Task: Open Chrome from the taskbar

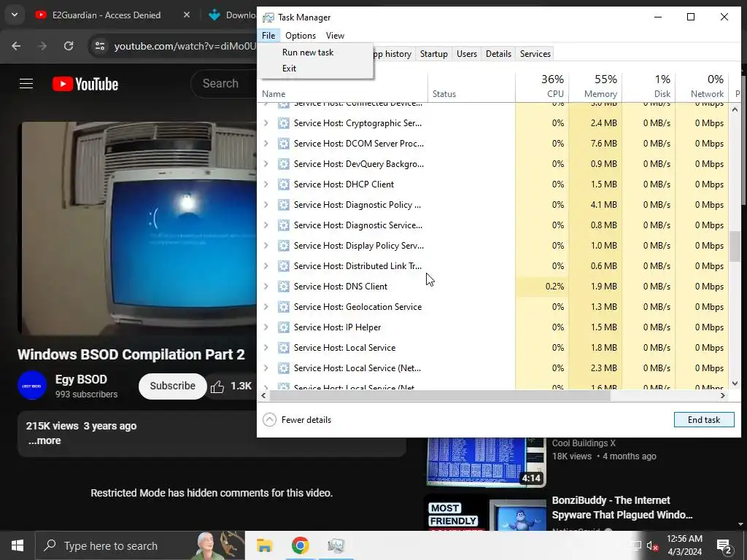Action: click(x=300, y=545)
